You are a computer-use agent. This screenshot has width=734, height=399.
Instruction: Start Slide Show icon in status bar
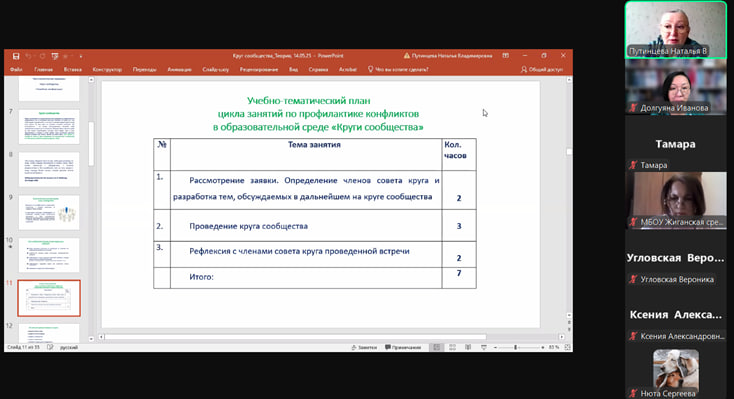(484, 347)
